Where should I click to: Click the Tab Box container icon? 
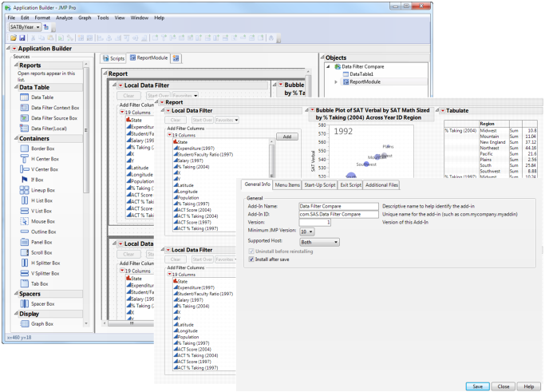tap(24, 283)
